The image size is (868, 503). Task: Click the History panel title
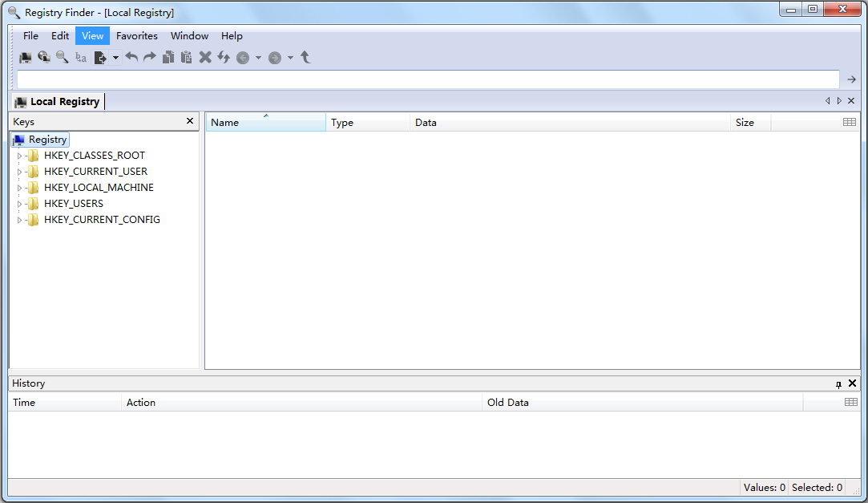tap(28, 383)
